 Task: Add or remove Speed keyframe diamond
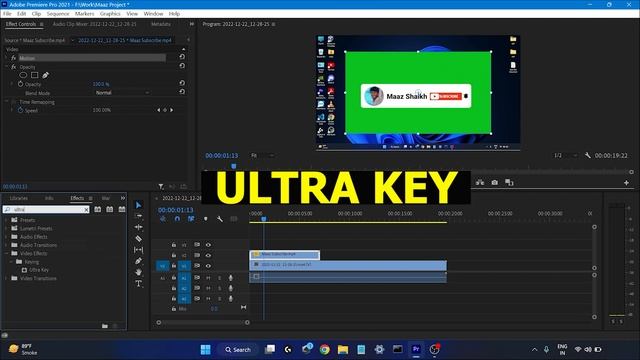tap(165, 110)
